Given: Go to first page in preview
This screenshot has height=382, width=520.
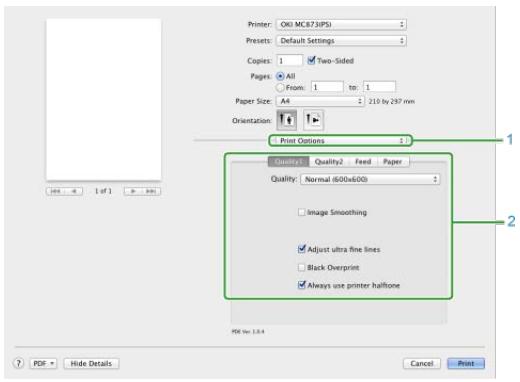Looking at the screenshot, I should point(55,191).
